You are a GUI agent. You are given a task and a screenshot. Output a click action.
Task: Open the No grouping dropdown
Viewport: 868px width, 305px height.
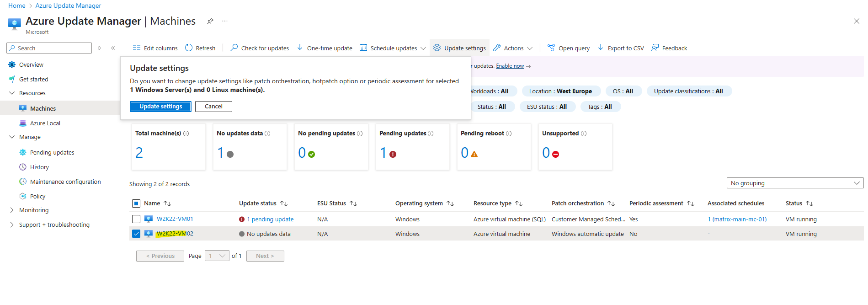(795, 183)
